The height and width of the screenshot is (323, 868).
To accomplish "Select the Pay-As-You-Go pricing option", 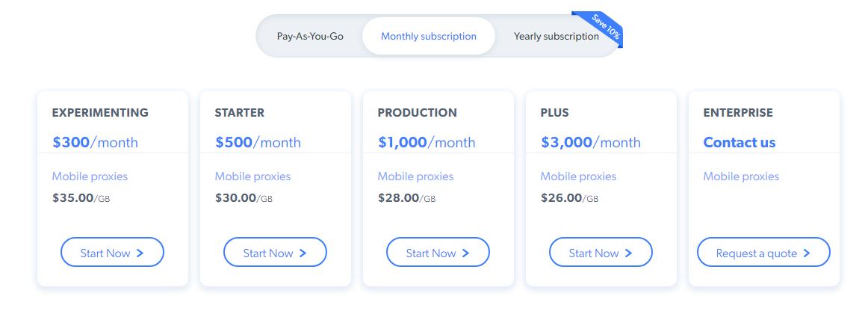I will point(310,36).
